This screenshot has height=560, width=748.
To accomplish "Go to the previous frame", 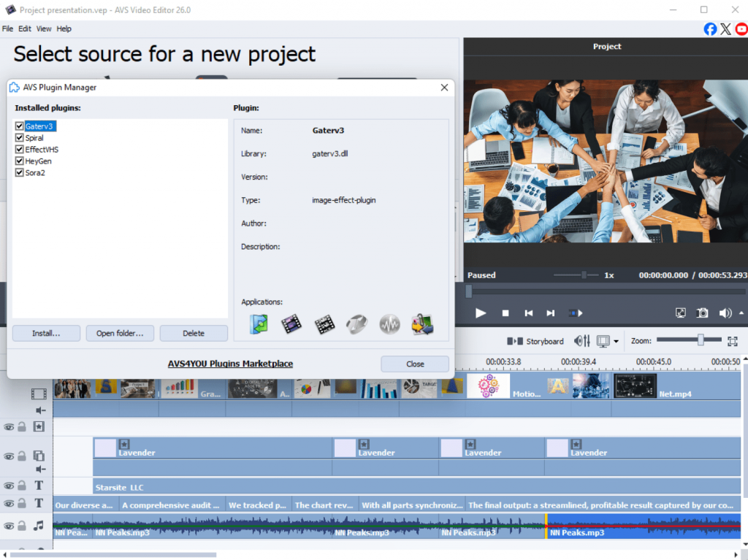I will (x=529, y=313).
